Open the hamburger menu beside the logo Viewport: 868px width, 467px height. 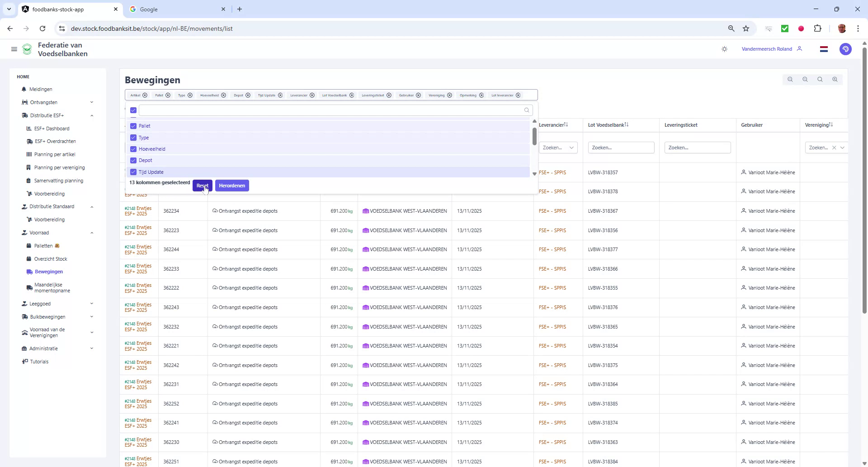[x=14, y=49]
